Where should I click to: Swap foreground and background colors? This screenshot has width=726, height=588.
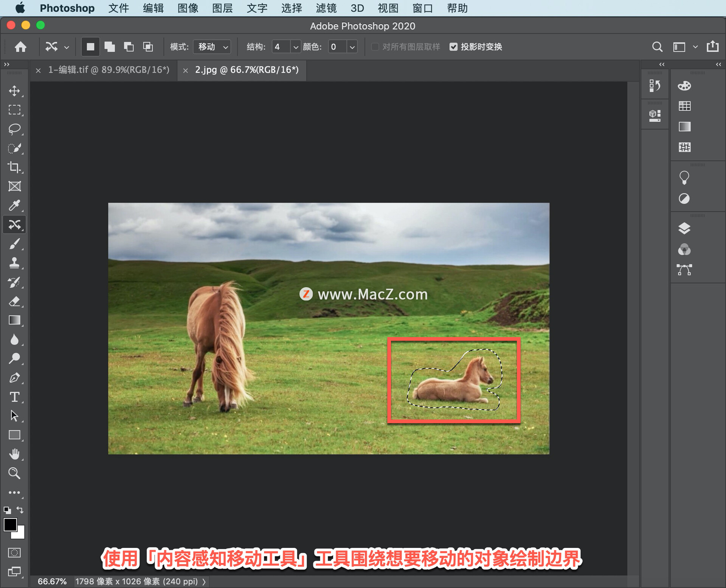point(20,510)
